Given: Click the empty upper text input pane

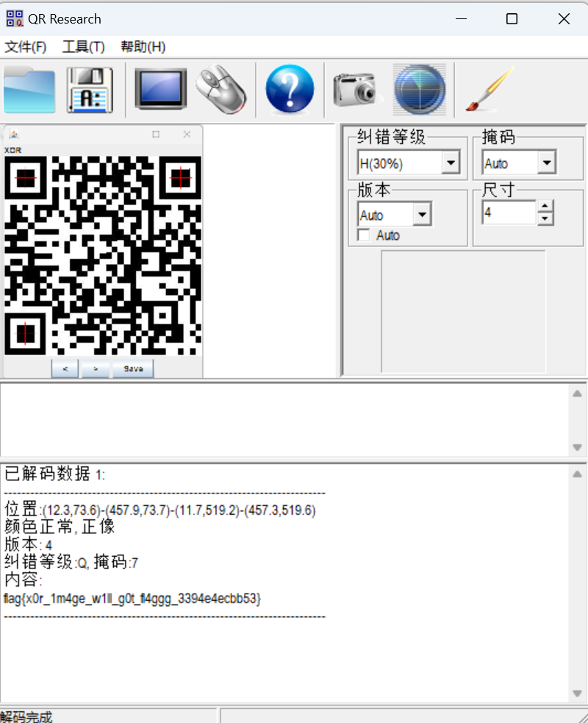Looking at the screenshot, I should click(x=284, y=419).
